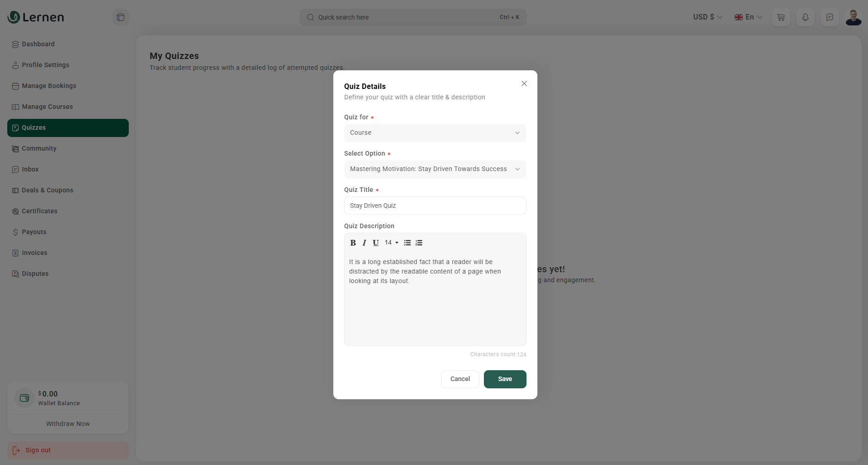Screen dimensions: 868x465
Task: Collapse the sidebar using toggle icon
Action: [x=121, y=17]
